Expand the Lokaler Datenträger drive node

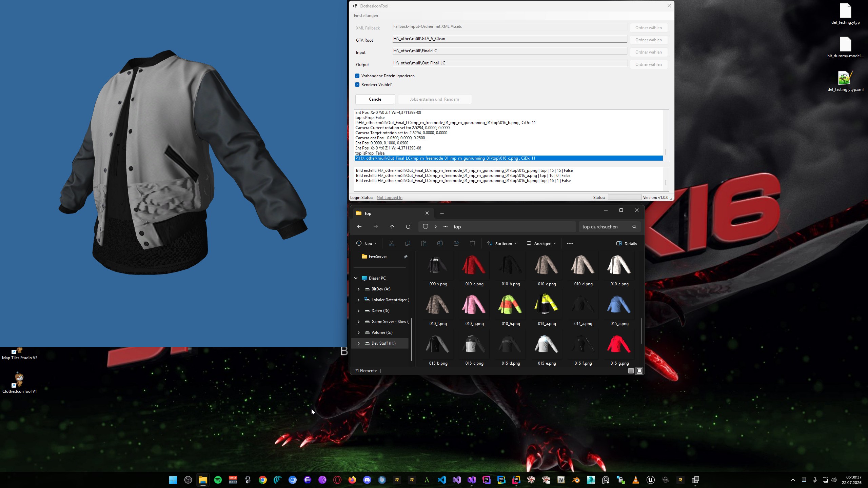click(x=358, y=300)
